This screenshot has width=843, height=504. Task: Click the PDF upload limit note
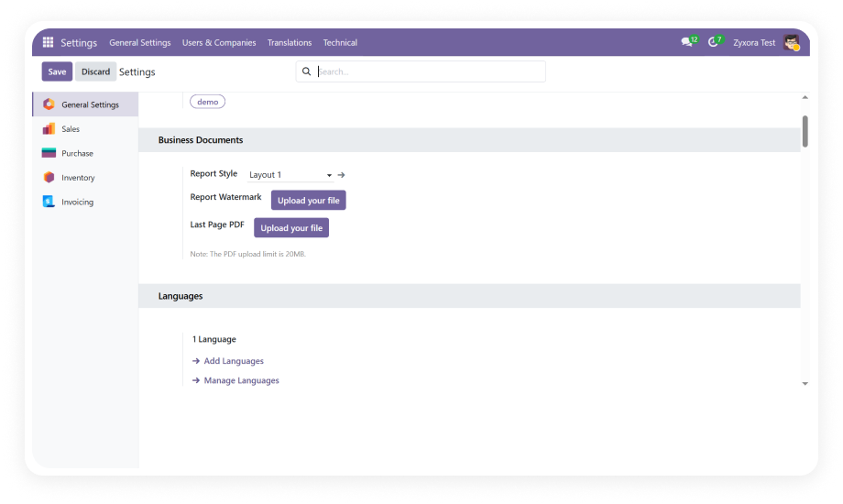[x=247, y=254]
